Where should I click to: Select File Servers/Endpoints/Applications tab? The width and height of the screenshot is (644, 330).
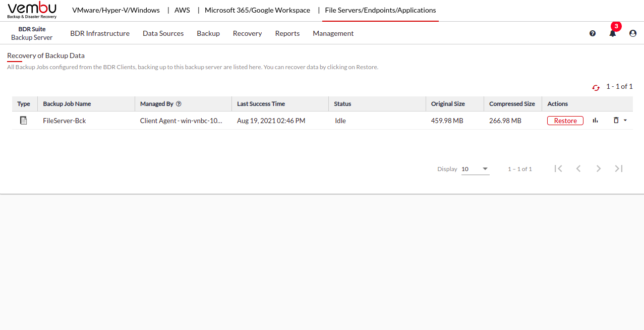[380, 10]
